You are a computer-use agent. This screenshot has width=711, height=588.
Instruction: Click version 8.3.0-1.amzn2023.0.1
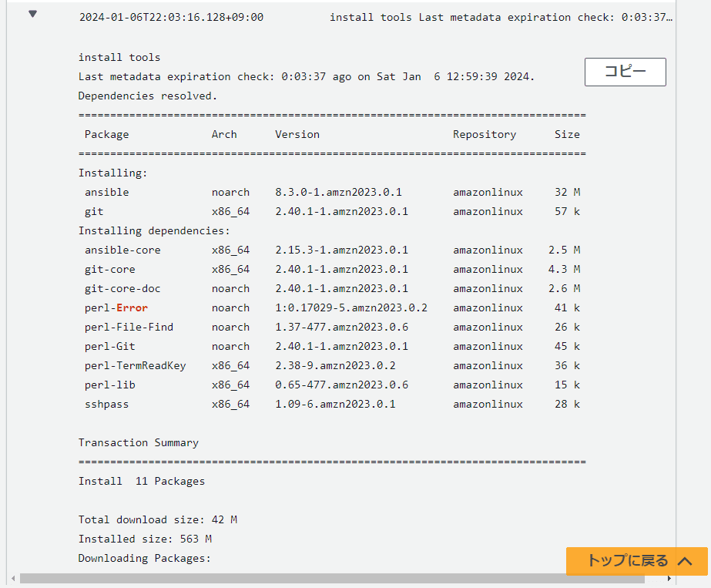tap(338, 193)
